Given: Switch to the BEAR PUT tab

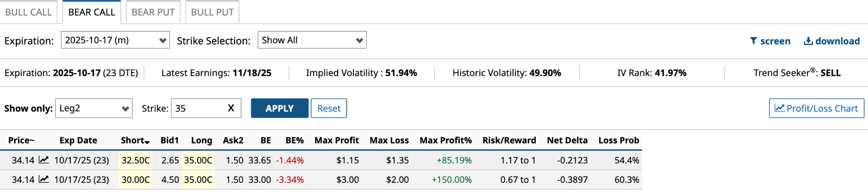Looking at the screenshot, I should click(153, 12).
